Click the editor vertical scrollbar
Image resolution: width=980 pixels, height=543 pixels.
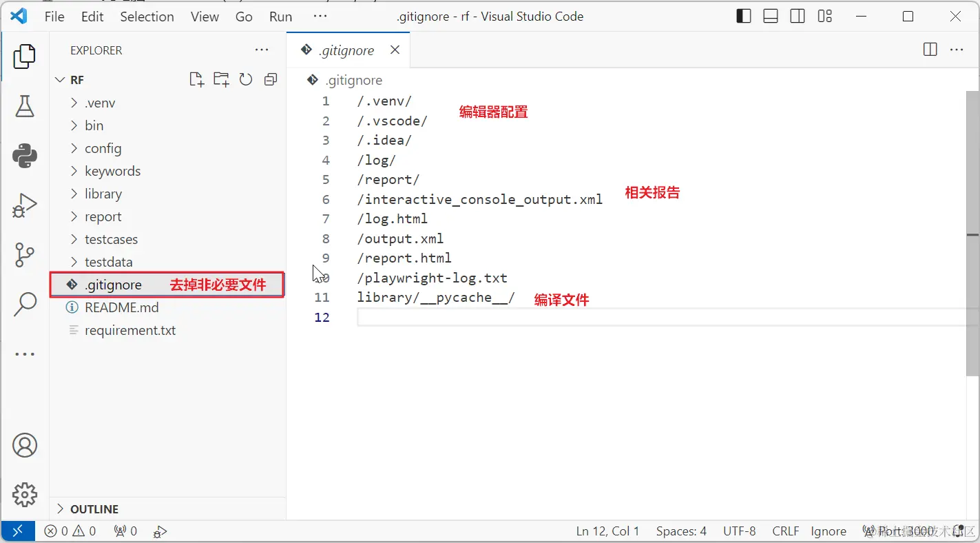click(972, 234)
